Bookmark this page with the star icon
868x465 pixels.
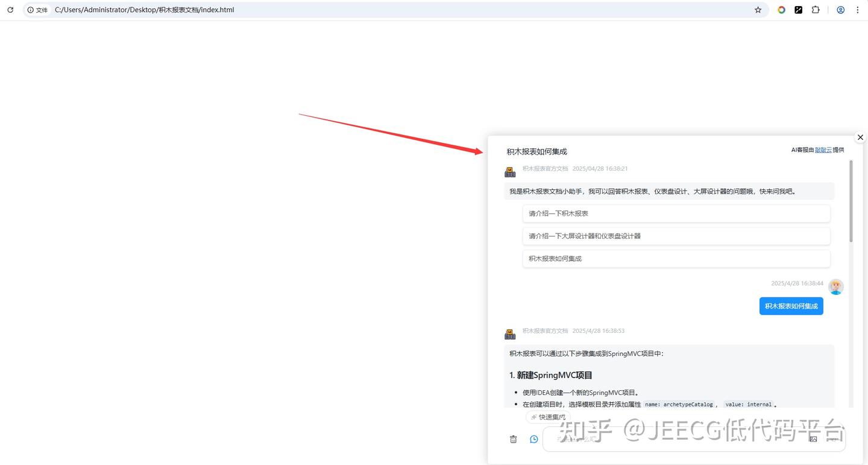pos(758,10)
